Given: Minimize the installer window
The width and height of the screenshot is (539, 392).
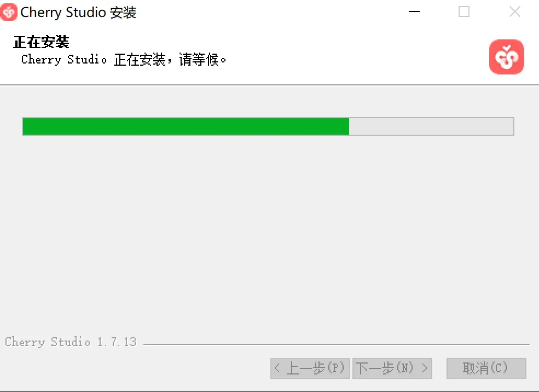Looking at the screenshot, I should coord(414,11).
